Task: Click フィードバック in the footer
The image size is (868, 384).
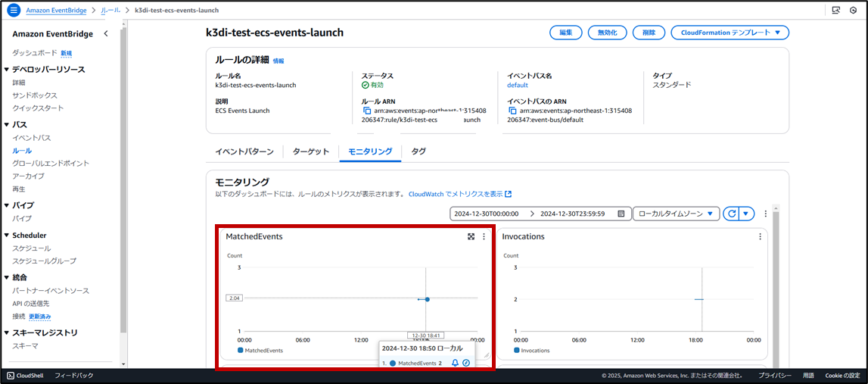Action: [74, 375]
